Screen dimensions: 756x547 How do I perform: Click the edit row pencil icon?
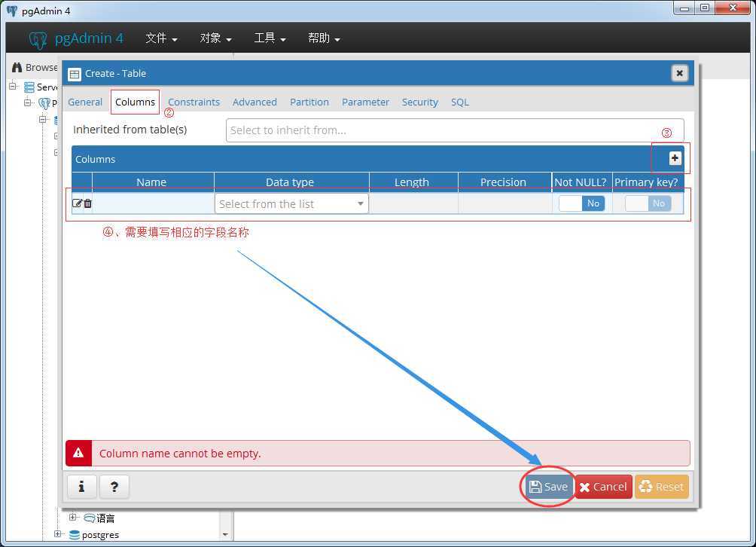click(x=77, y=203)
